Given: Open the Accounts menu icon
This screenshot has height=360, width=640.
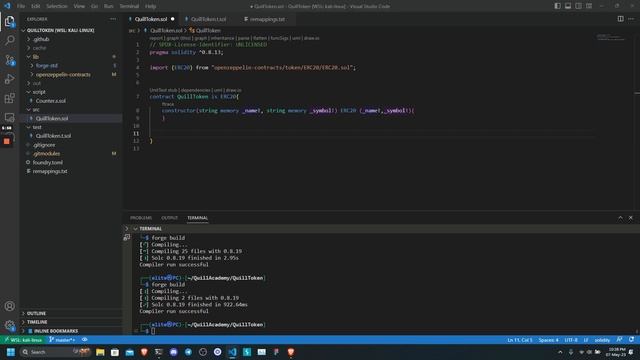Looking at the screenshot, I should point(9,306).
